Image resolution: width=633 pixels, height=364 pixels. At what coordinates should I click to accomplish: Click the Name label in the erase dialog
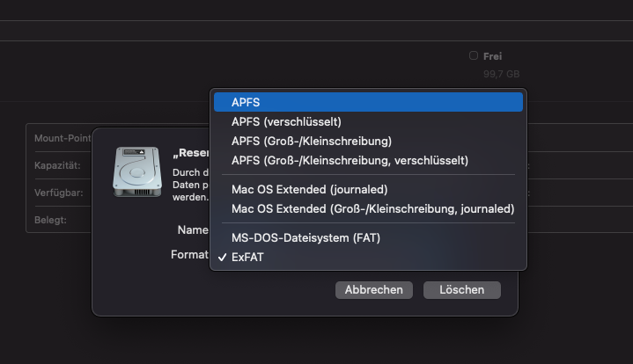pos(192,229)
